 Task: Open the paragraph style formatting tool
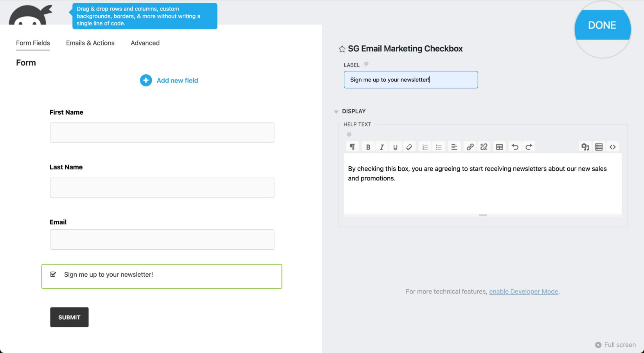point(353,147)
